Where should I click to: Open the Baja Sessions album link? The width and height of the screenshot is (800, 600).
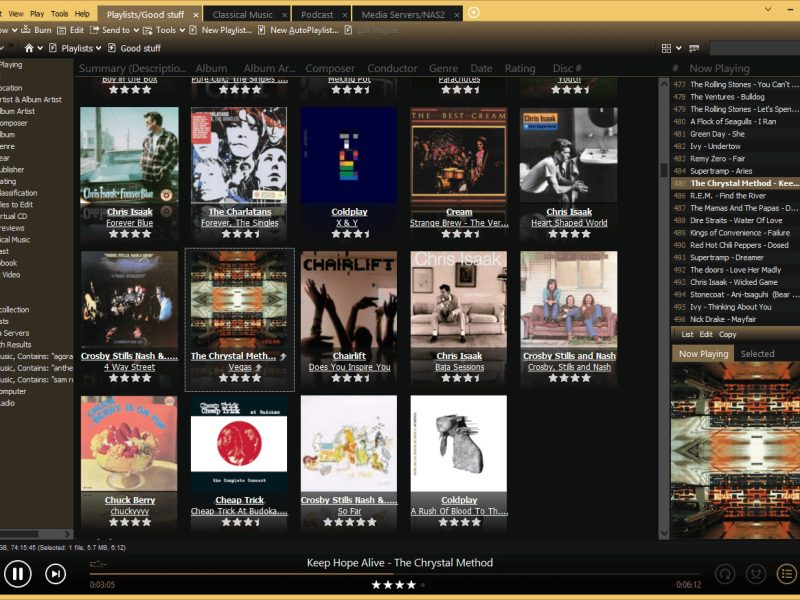pos(459,367)
